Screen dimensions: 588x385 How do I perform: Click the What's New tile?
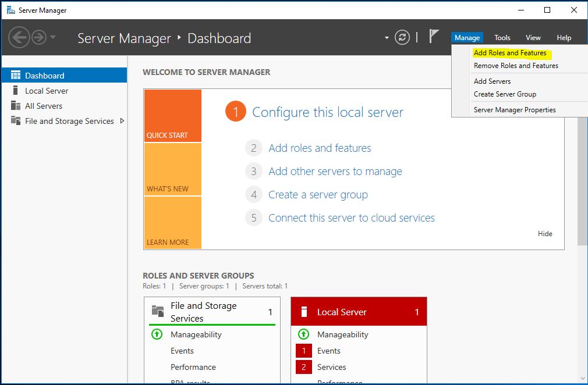point(173,169)
